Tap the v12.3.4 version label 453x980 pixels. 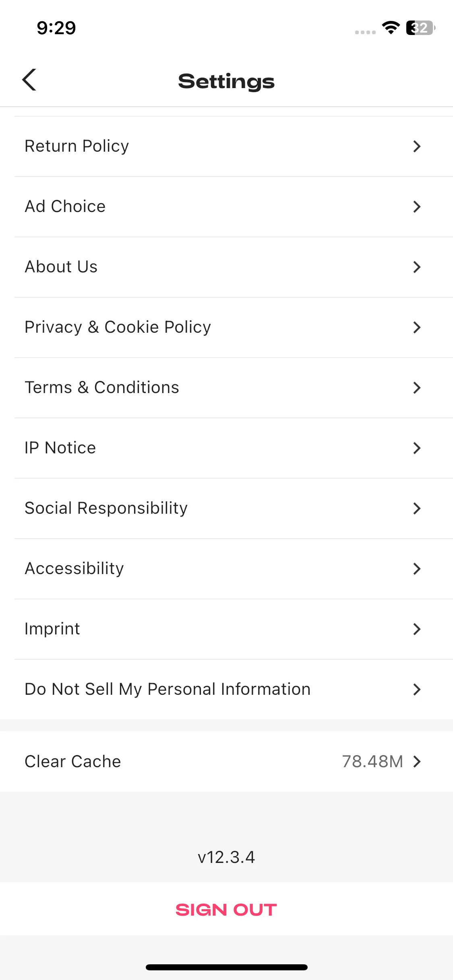226,857
